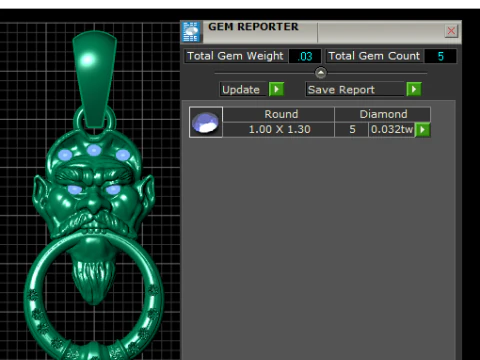Viewport: 480px width, 360px height.
Task: Click the gem quantity cell showing 5
Action: [352, 129]
